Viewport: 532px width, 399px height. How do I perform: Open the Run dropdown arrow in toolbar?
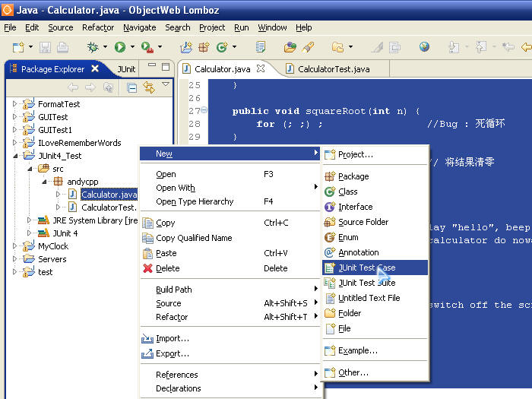(x=131, y=48)
